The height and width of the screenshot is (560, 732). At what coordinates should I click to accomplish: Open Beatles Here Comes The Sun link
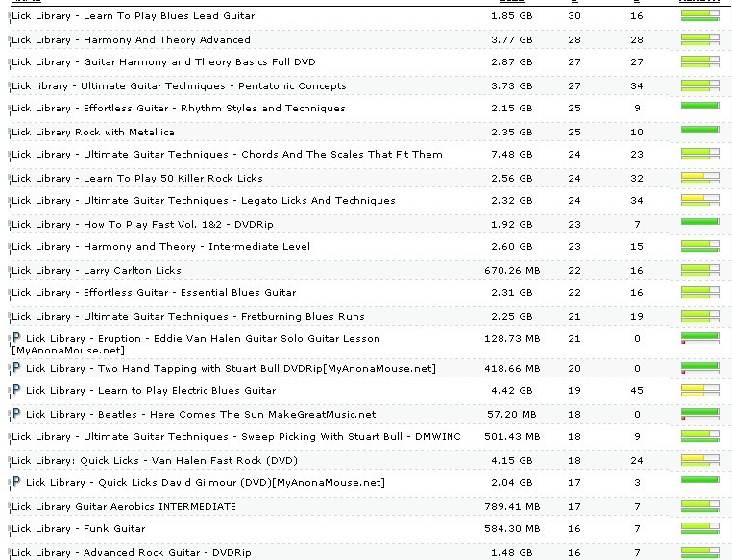[x=201, y=414]
